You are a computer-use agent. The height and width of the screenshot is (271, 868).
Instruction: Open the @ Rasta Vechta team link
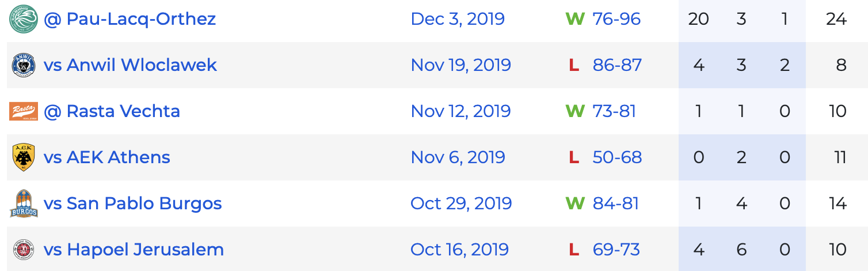(112, 111)
